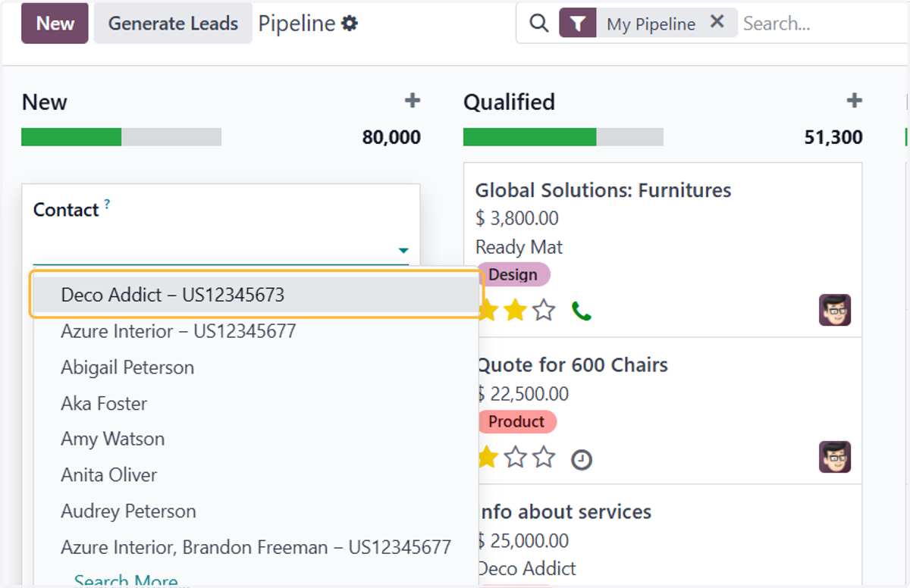Viewport: 910px width, 588px height.
Task: Click the search magnifier icon
Action: (x=538, y=23)
